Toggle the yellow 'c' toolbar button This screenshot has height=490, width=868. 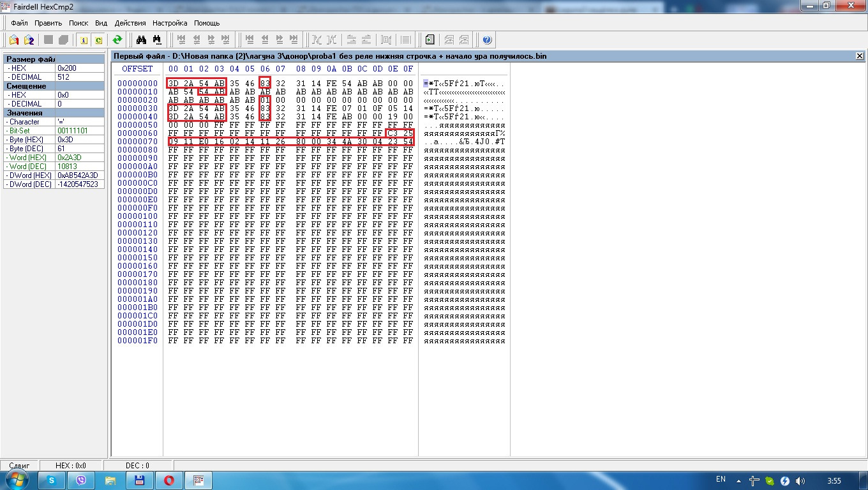click(x=98, y=40)
